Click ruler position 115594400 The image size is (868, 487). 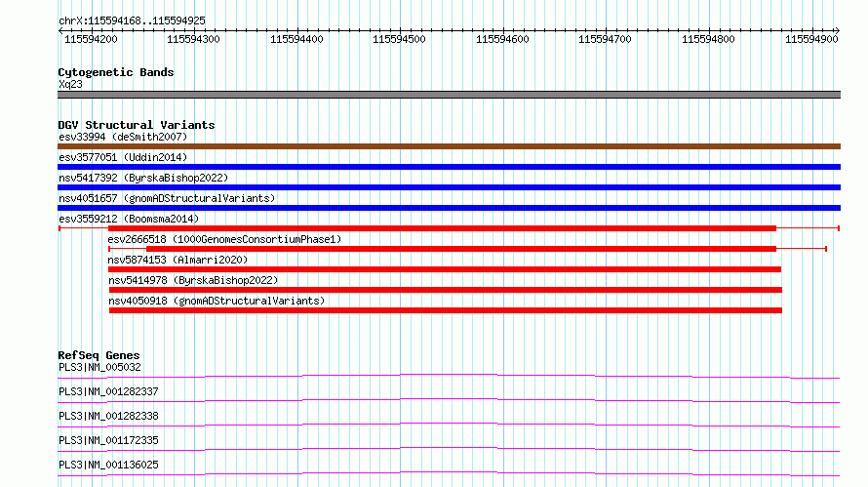pyautogui.click(x=296, y=39)
